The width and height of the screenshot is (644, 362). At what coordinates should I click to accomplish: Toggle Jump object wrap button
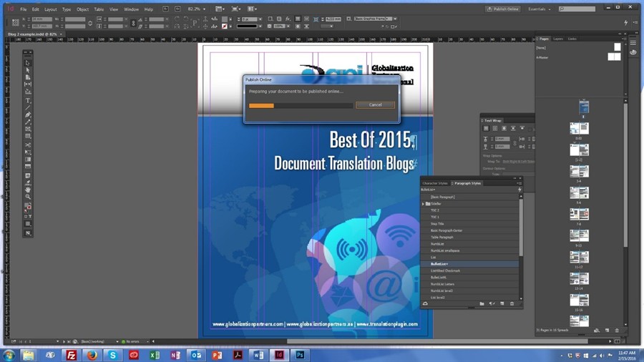(x=513, y=129)
